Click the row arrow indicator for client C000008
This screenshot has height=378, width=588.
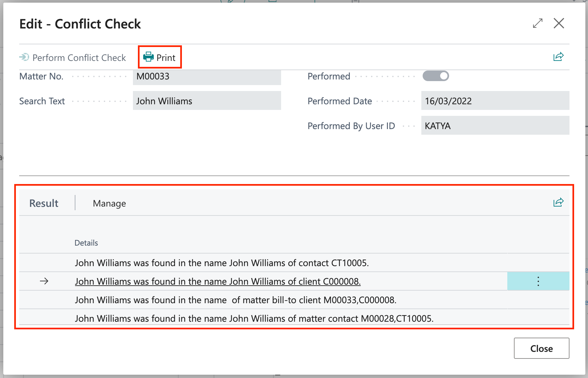[44, 281]
